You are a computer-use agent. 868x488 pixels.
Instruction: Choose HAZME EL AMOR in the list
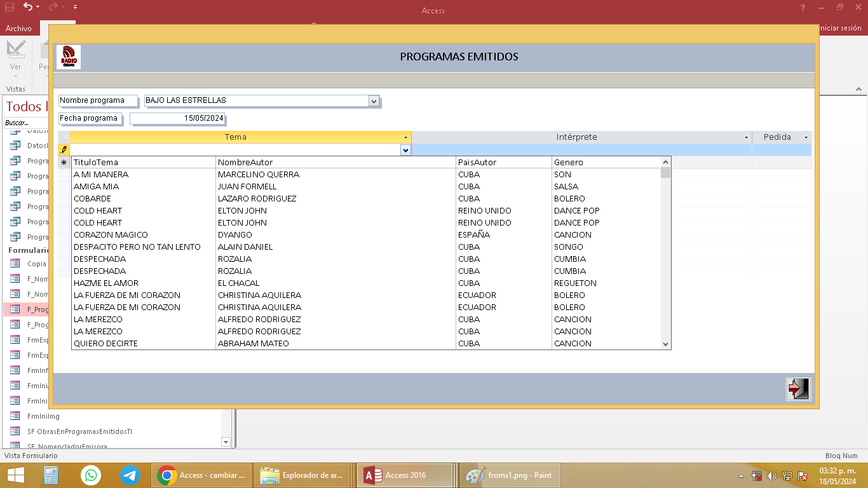pyautogui.click(x=106, y=283)
